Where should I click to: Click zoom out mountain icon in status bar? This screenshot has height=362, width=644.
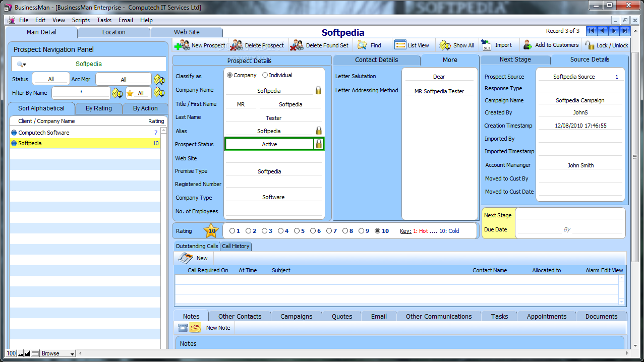pyautogui.click(x=21, y=353)
